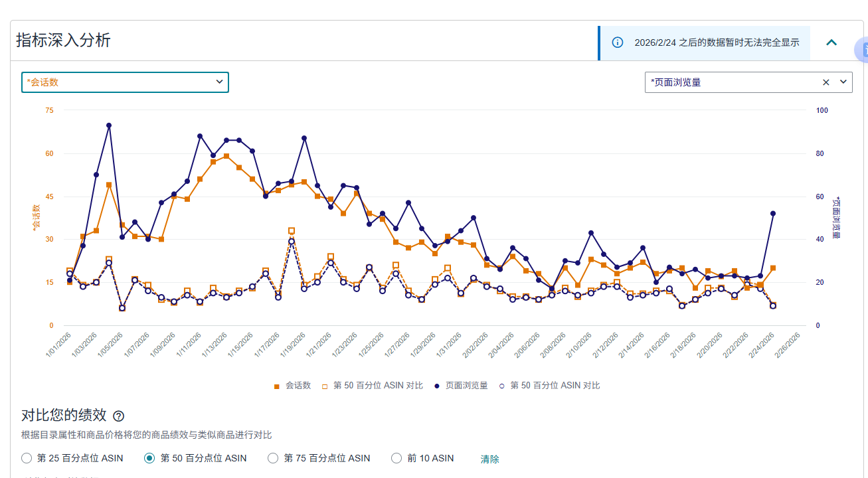Toggle the orange 会话数 legend item
Screen dimensions: 868x478
point(293,386)
